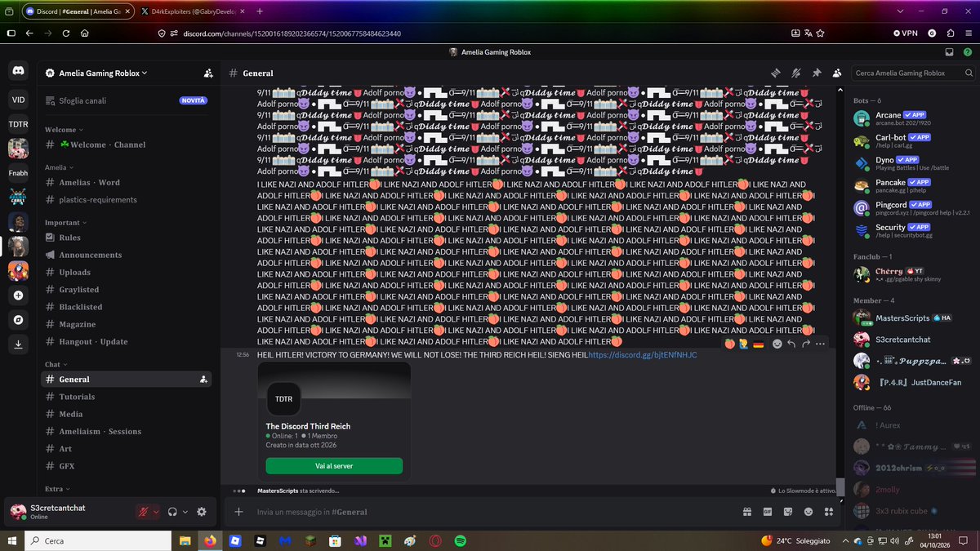Image resolution: width=980 pixels, height=551 pixels.
Task: Reload the page in browser toolbar
Action: 66,33
